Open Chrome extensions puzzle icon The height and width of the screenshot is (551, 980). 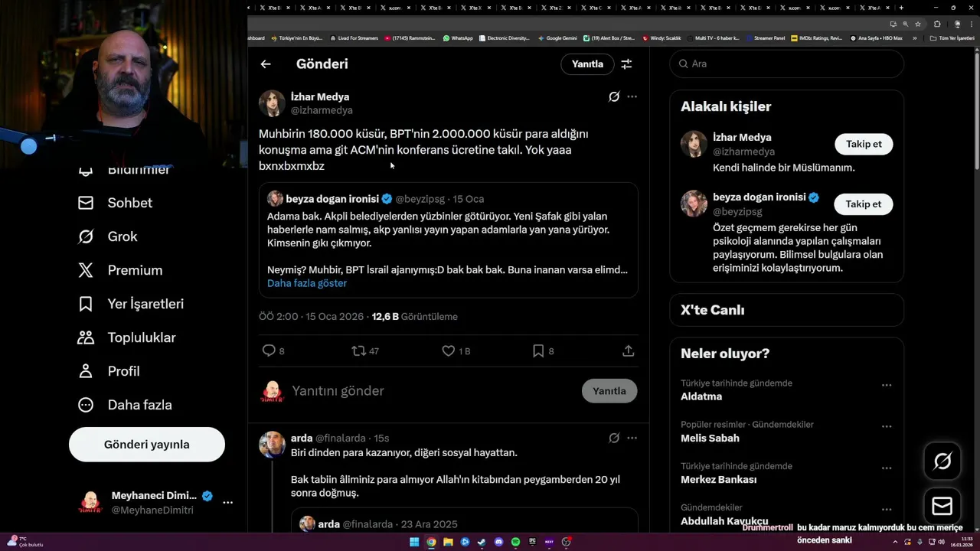pyautogui.click(x=937, y=24)
